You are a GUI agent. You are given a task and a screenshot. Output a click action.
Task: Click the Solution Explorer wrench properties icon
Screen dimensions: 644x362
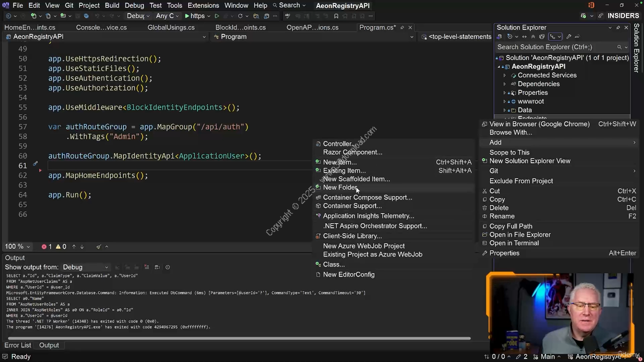(x=569, y=37)
